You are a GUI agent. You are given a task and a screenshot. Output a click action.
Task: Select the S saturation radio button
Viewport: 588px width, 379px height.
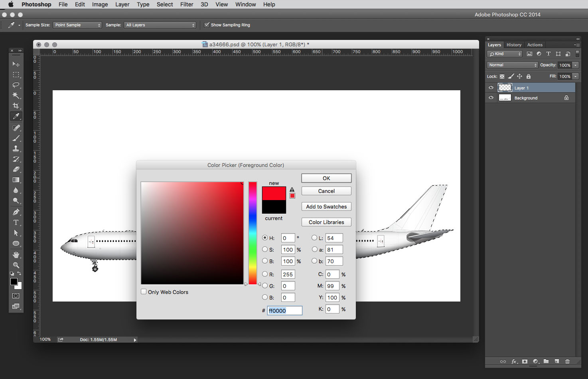[265, 250]
